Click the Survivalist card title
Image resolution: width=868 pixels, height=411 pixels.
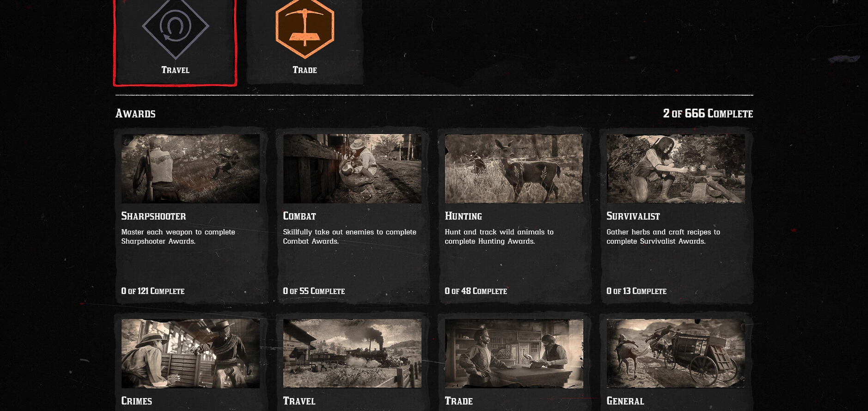(x=633, y=216)
